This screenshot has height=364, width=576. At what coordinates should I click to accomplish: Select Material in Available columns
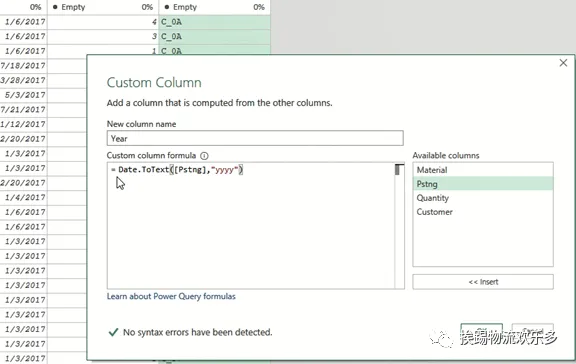click(483, 170)
